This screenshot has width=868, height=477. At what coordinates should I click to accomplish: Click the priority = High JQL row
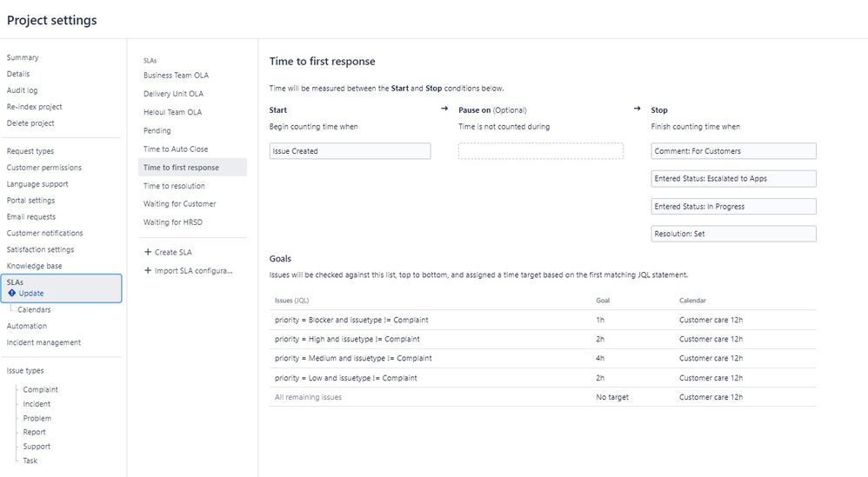point(543,340)
